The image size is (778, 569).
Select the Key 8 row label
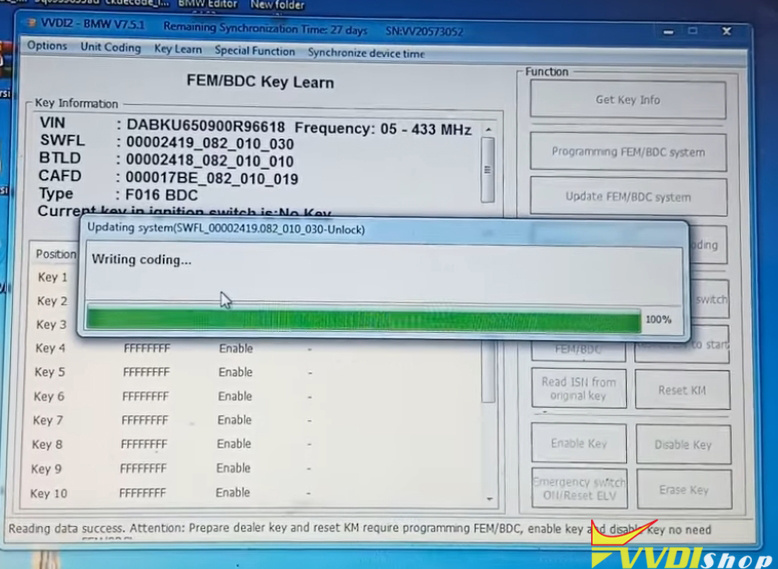47,444
